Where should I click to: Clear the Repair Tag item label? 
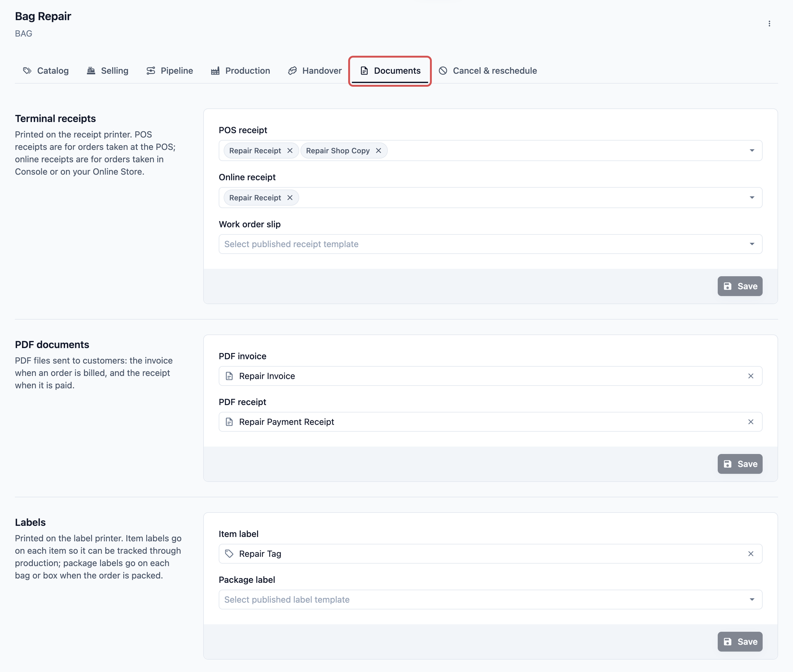(751, 553)
